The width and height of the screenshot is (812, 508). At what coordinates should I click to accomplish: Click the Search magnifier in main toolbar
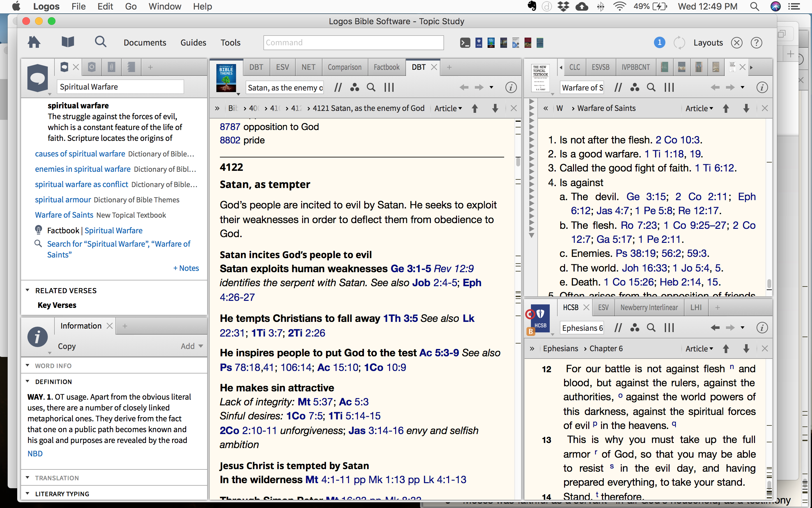pyautogui.click(x=100, y=42)
